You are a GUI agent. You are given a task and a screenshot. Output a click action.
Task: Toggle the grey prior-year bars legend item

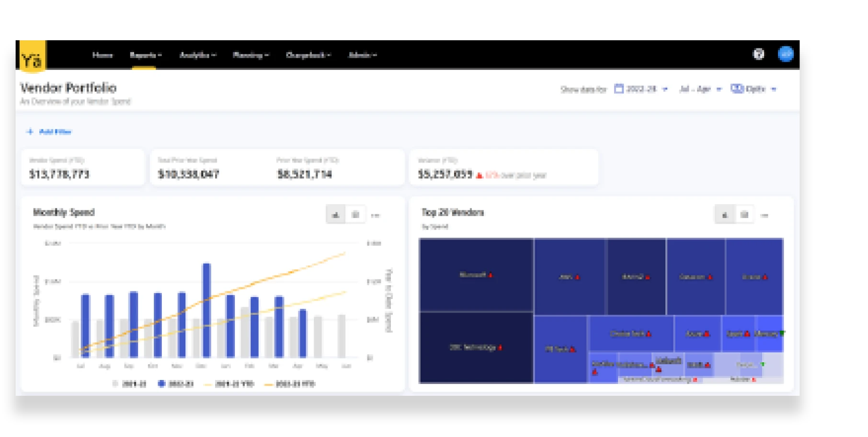point(129,384)
